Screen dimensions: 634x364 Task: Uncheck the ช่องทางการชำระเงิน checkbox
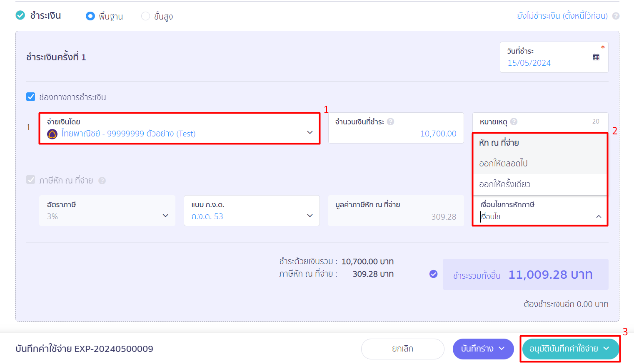tap(30, 97)
